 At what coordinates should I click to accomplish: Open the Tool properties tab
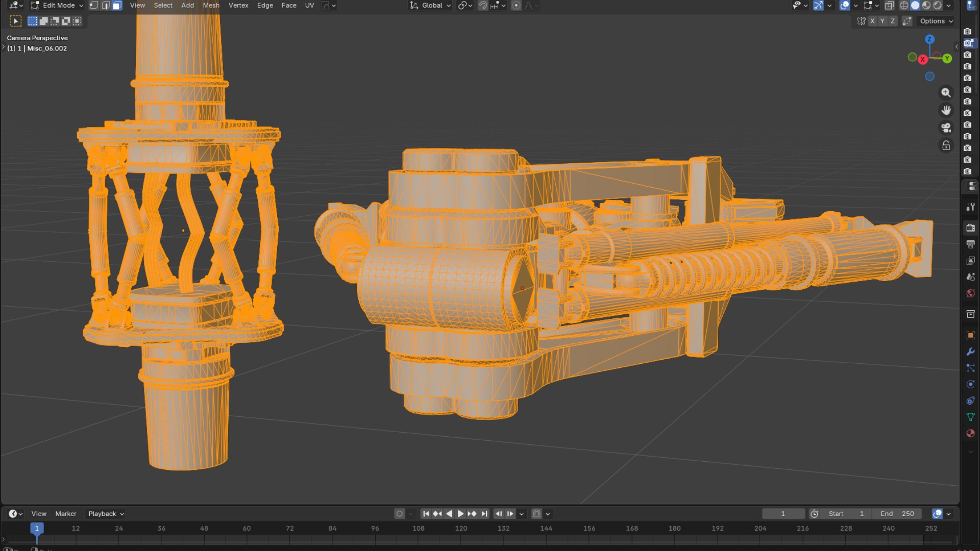(x=970, y=207)
